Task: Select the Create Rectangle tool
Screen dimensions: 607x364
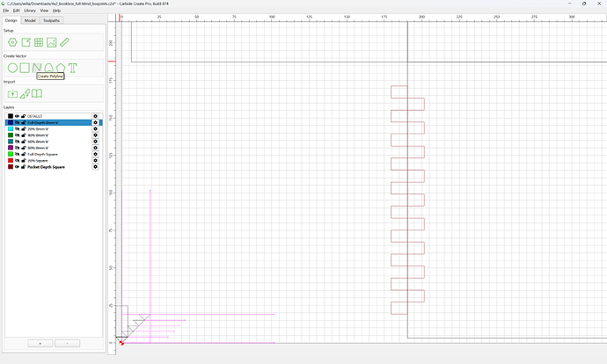Action: point(25,68)
